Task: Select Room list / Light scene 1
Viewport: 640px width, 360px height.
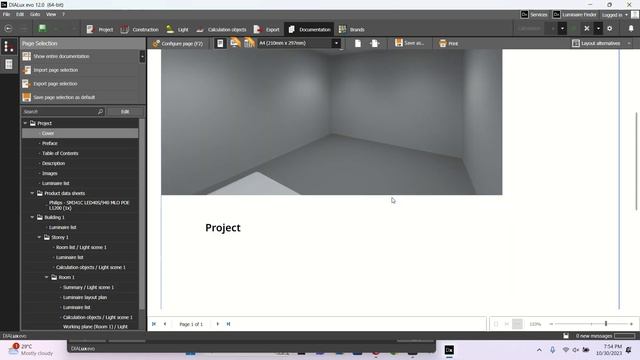Action: click(x=81, y=247)
